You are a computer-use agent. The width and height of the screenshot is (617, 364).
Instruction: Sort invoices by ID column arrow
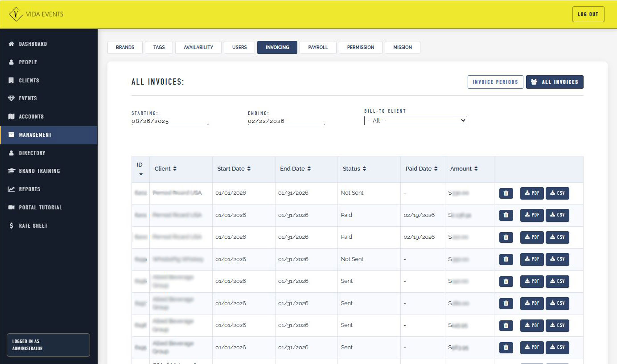(x=141, y=174)
